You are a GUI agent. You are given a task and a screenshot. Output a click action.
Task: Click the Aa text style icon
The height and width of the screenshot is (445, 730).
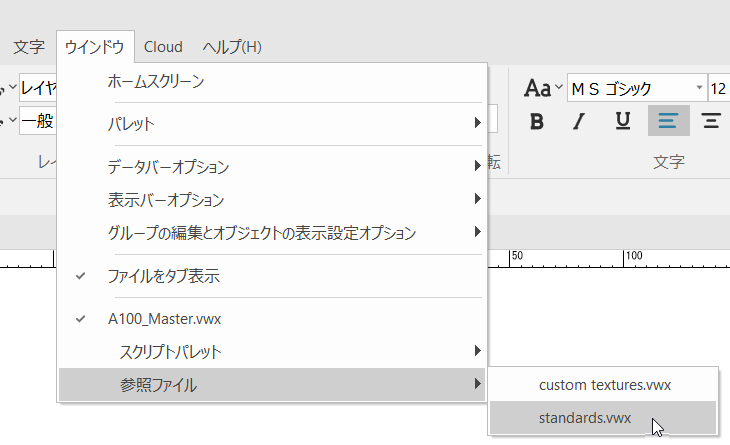point(538,88)
